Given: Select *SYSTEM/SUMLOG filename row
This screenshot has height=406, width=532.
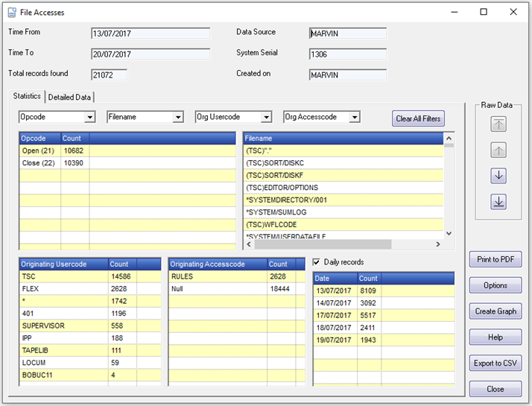Looking at the screenshot, I should pos(343,212).
